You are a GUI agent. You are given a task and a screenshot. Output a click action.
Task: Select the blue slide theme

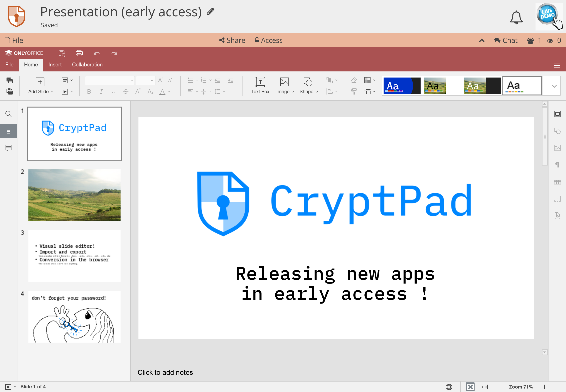click(x=402, y=86)
